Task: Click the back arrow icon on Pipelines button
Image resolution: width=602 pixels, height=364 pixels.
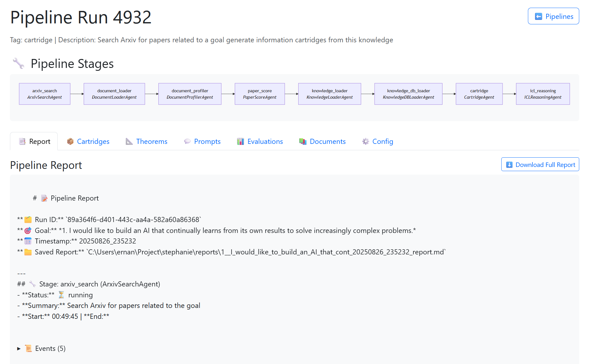Action: 538,16
